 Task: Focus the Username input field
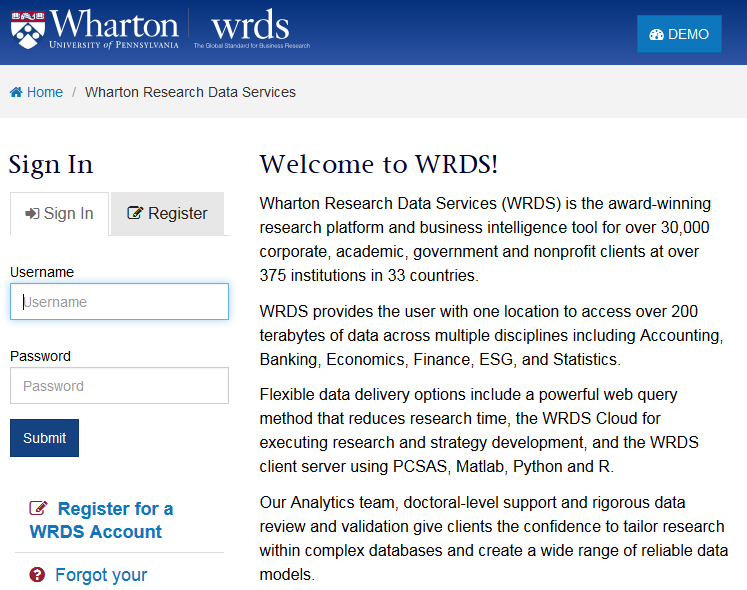(x=119, y=302)
